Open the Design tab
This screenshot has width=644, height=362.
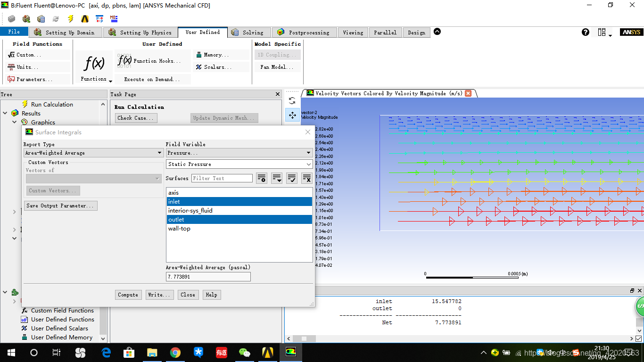pos(417,33)
